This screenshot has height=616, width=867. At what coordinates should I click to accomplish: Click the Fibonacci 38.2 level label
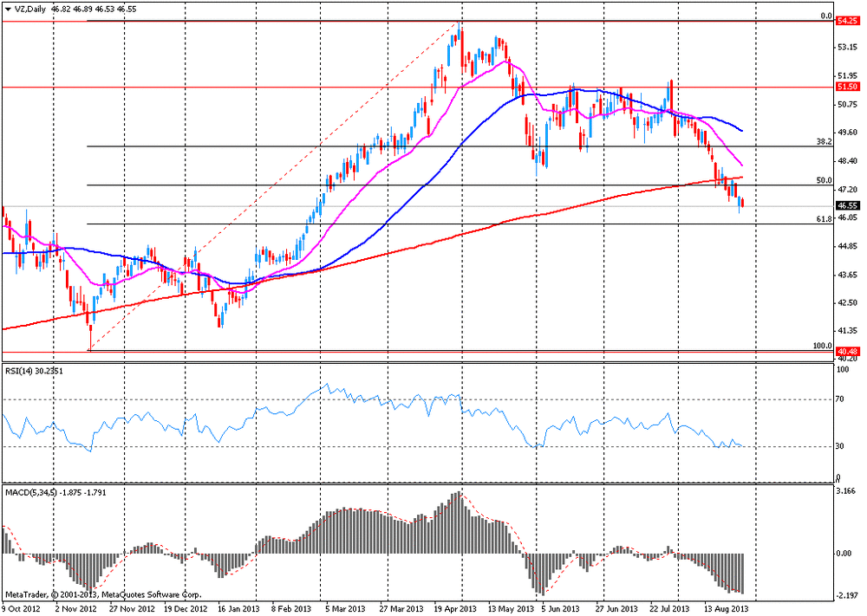(825, 142)
